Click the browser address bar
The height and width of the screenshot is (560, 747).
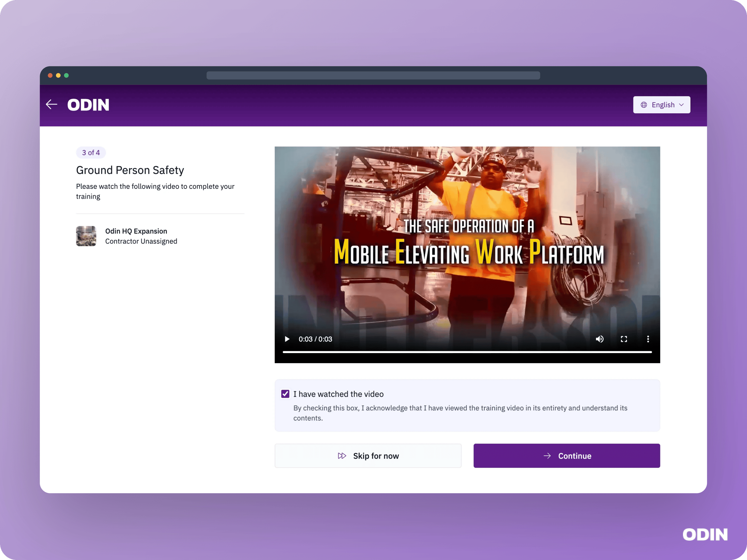373,75
